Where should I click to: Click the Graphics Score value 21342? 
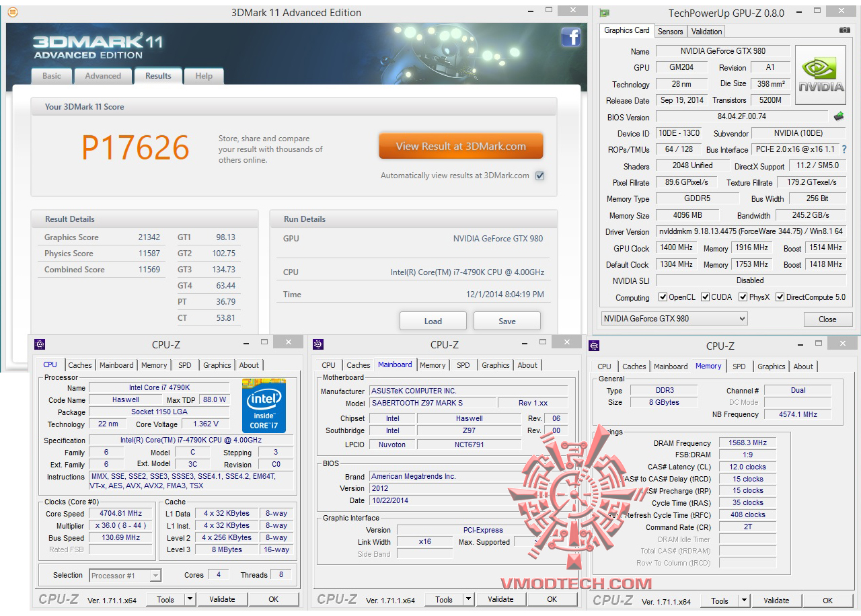tap(149, 237)
